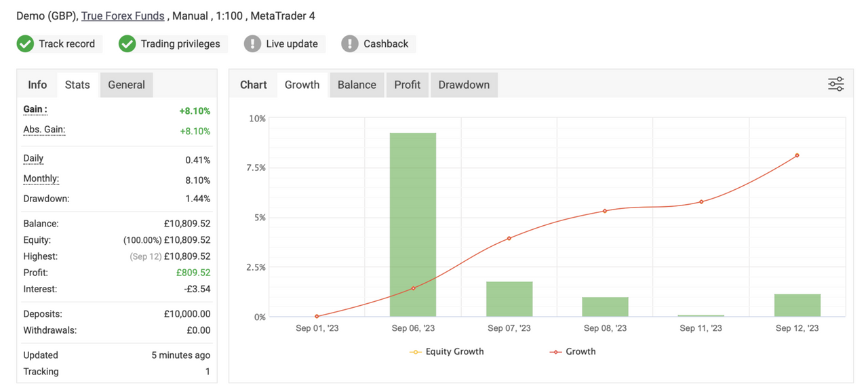Open chart settings sliders icon

pos(835,84)
